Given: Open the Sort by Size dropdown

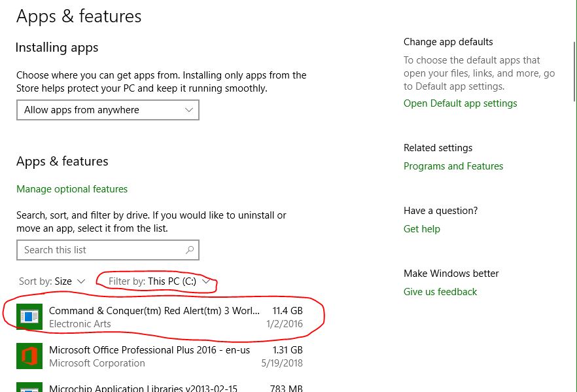Looking at the screenshot, I should pos(52,281).
